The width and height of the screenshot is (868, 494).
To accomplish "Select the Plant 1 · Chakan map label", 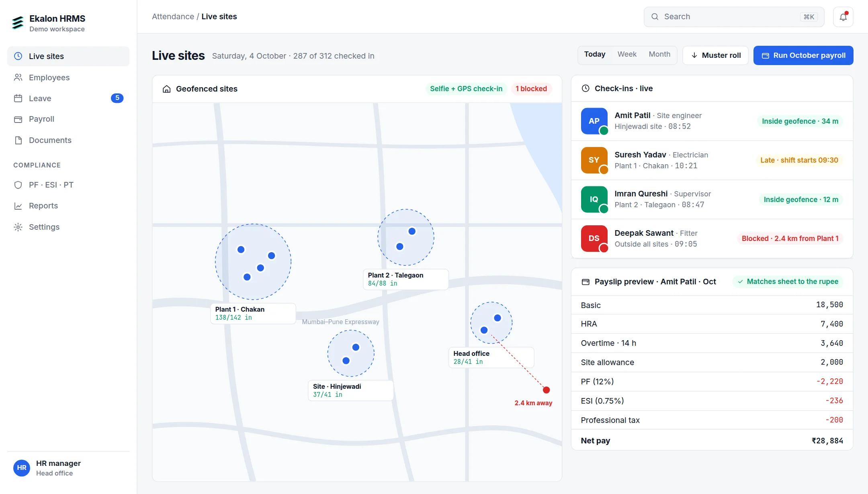I will tap(253, 313).
